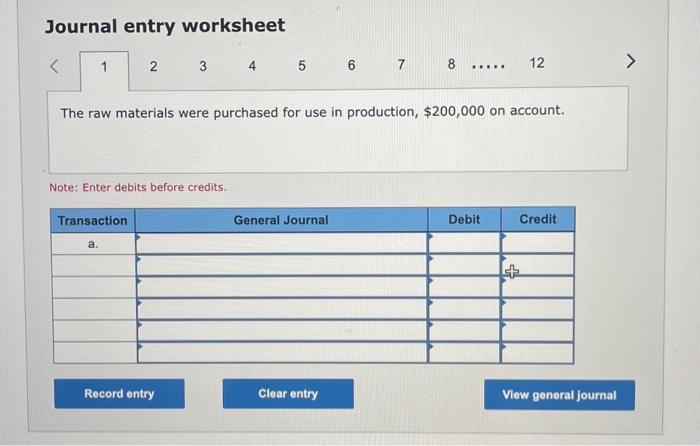Click the Transaction column header

(x=92, y=221)
